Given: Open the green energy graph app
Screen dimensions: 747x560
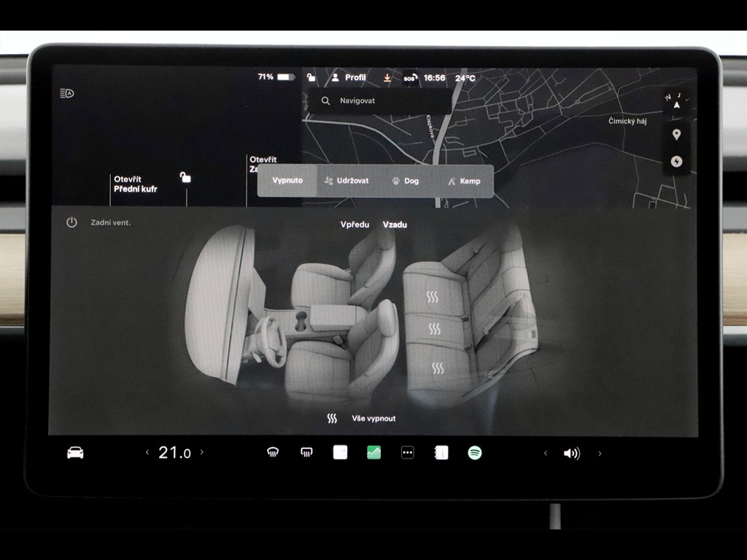Looking at the screenshot, I should coord(374,452).
